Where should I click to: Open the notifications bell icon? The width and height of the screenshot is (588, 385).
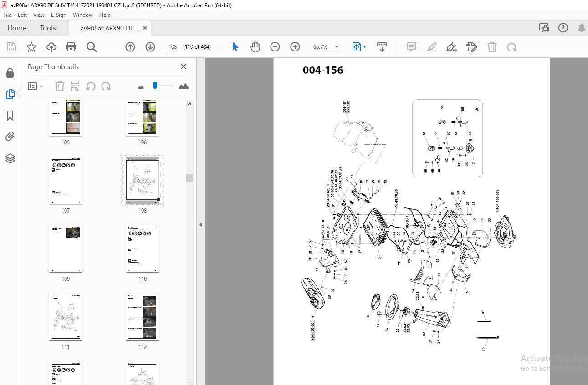(582, 28)
